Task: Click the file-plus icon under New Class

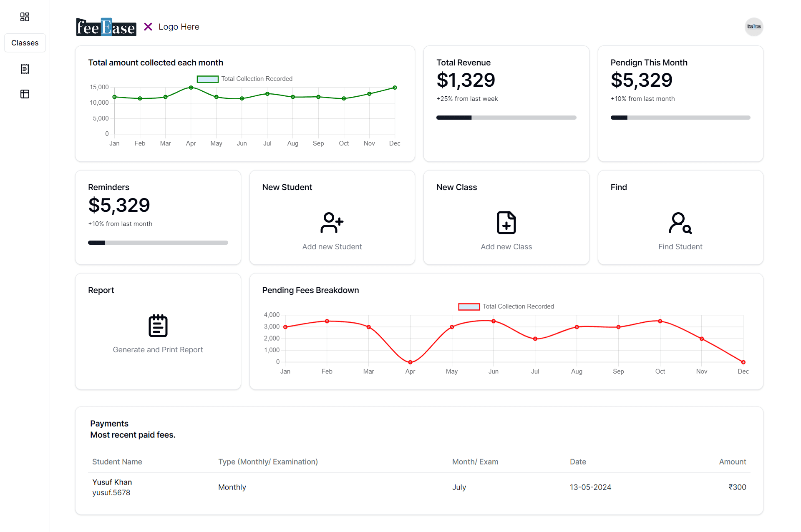Action: (x=506, y=222)
